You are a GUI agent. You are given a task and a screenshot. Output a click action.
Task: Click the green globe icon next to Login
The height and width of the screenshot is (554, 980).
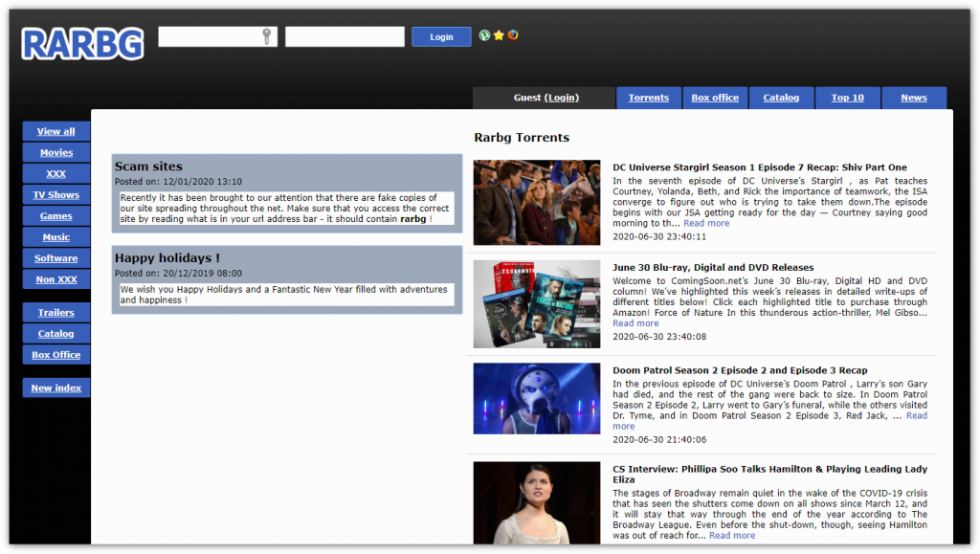point(484,35)
